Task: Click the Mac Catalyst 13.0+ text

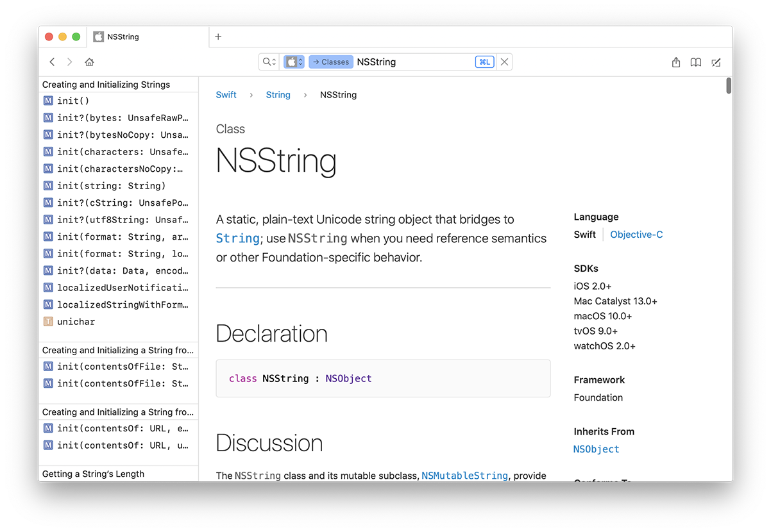Action: point(616,301)
